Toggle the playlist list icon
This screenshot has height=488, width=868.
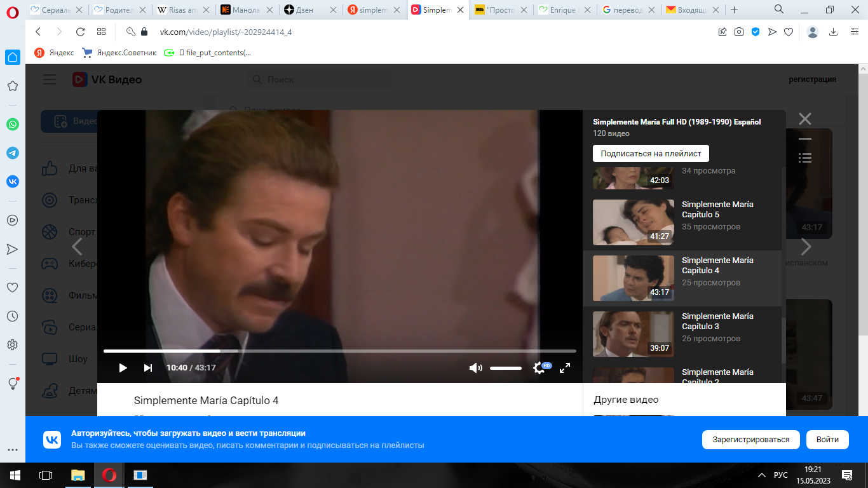point(805,158)
